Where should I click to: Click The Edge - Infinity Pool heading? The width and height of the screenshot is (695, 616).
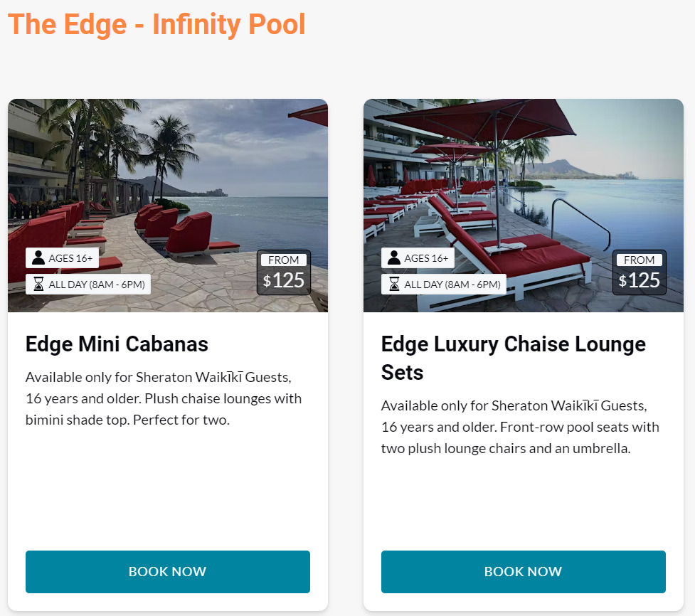(156, 24)
